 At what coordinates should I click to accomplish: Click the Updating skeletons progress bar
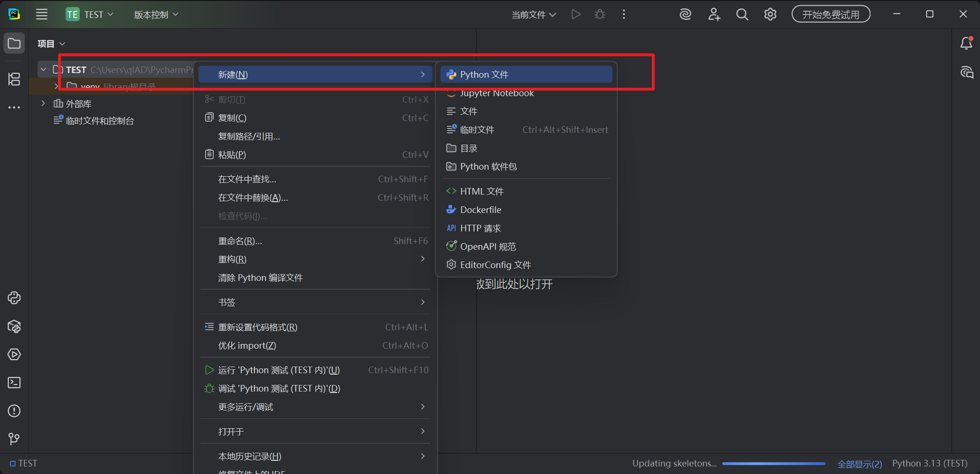(x=773, y=464)
